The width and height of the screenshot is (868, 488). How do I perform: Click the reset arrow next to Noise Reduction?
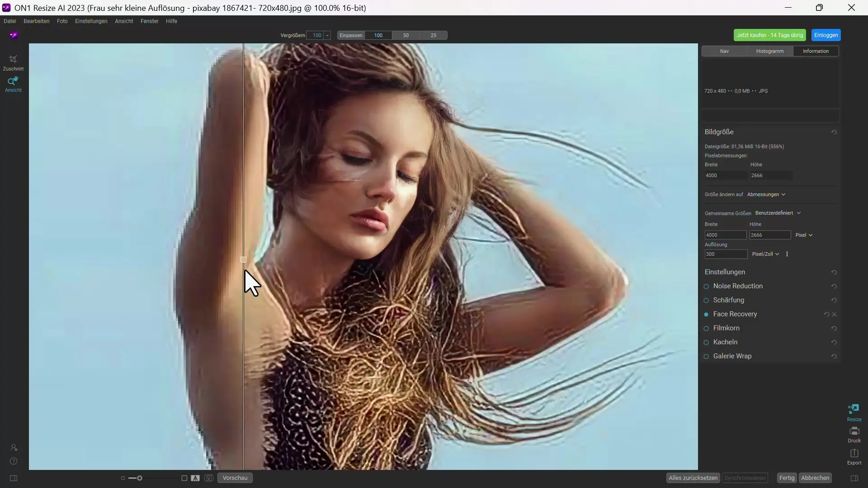click(834, 286)
